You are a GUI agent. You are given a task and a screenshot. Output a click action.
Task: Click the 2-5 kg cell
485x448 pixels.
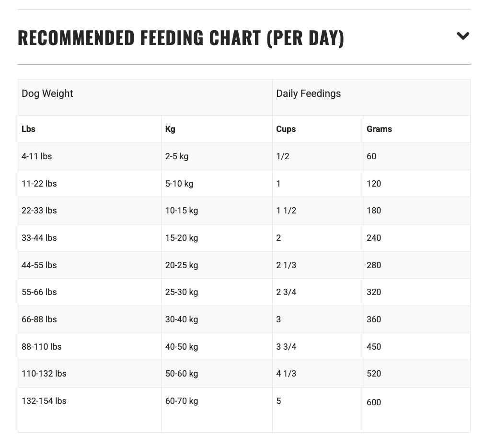coord(177,156)
